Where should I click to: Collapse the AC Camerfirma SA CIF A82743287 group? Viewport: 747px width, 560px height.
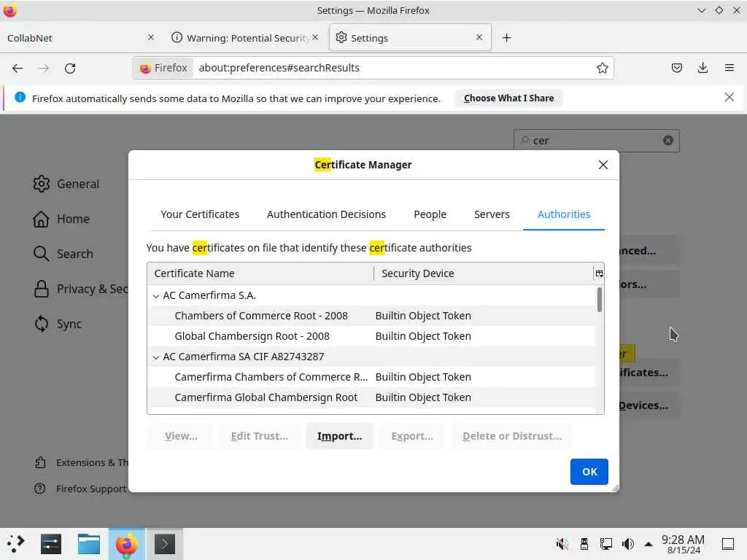pos(156,357)
